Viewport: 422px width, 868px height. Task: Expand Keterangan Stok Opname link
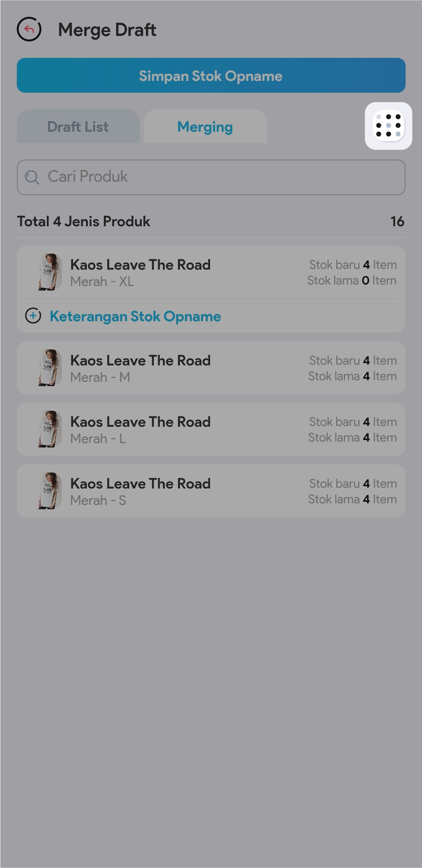pos(135,316)
